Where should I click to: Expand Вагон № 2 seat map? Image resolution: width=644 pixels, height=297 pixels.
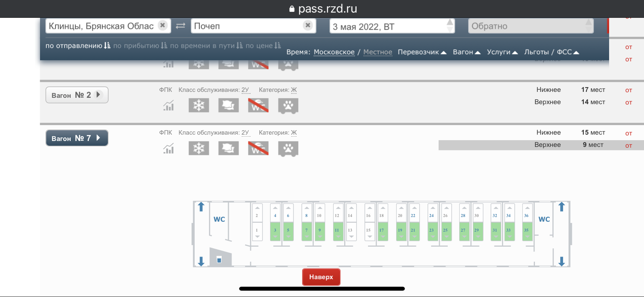[77, 95]
